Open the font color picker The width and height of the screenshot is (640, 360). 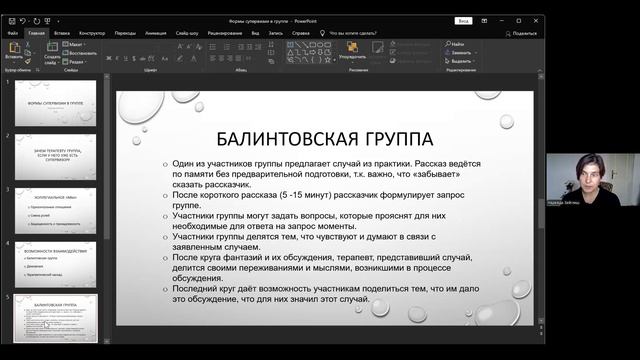click(194, 59)
